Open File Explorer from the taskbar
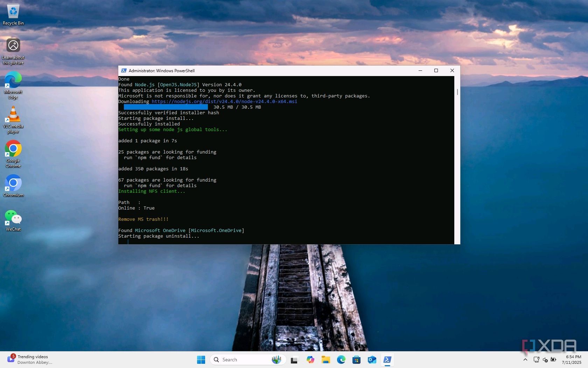The height and width of the screenshot is (368, 588). pyautogui.click(x=326, y=360)
